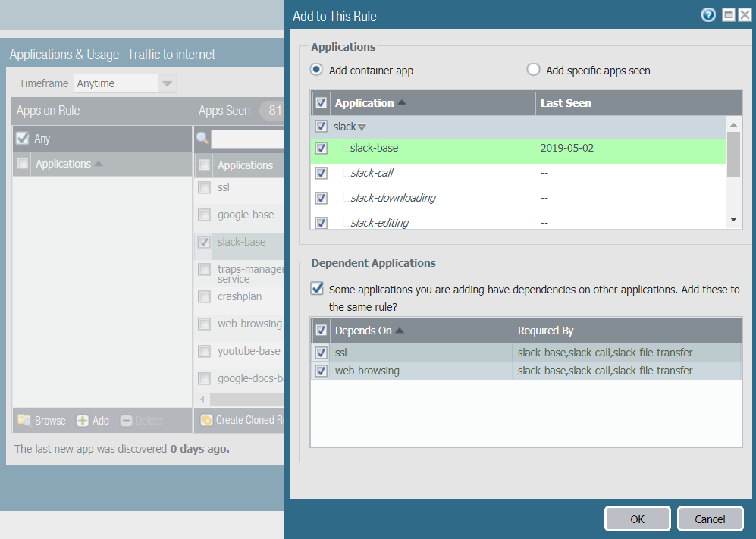The height and width of the screenshot is (539, 756).
Task: Click the green Add plus icon
Action: pyautogui.click(x=83, y=421)
